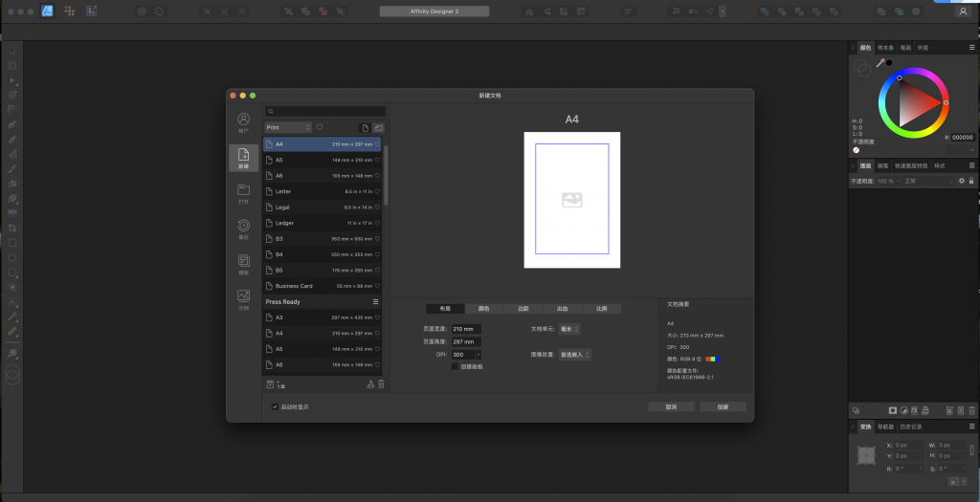This screenshot has height=502, width=980.
Task: Select the Legal 8.5 in × 14 in preset
Action: (x=322, y=207)
